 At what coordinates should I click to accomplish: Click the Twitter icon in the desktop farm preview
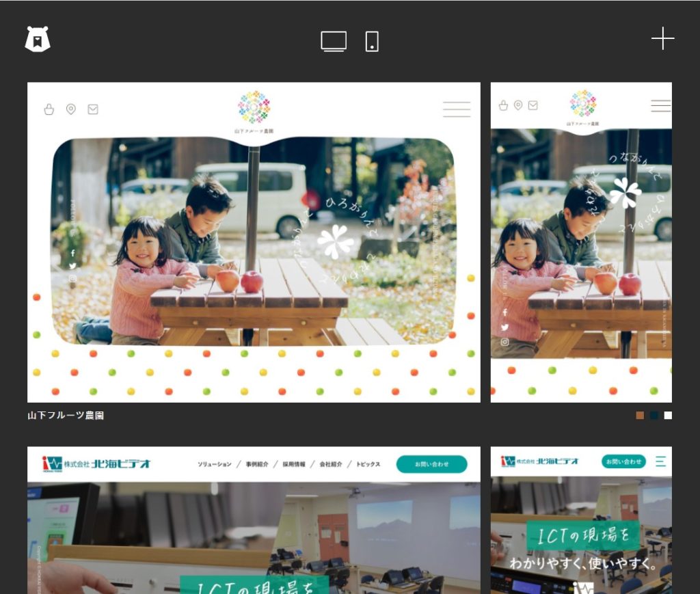72,266
